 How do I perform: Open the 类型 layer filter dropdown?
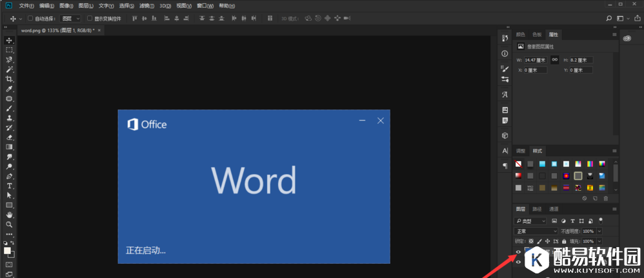(530, 221)
